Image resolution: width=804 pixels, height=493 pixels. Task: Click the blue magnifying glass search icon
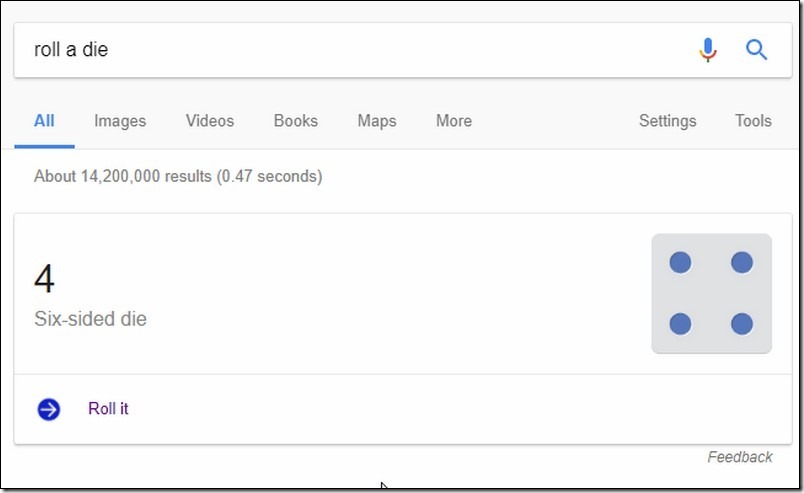(756, 50)
